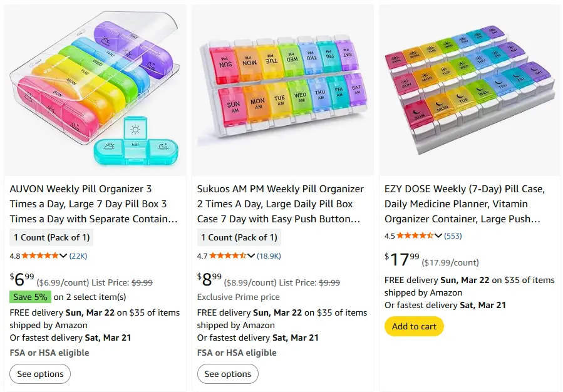View AUVON's 22K customer reviews
Screen dimensions: 563x392
pyautogui.click(x=78, y=255)
